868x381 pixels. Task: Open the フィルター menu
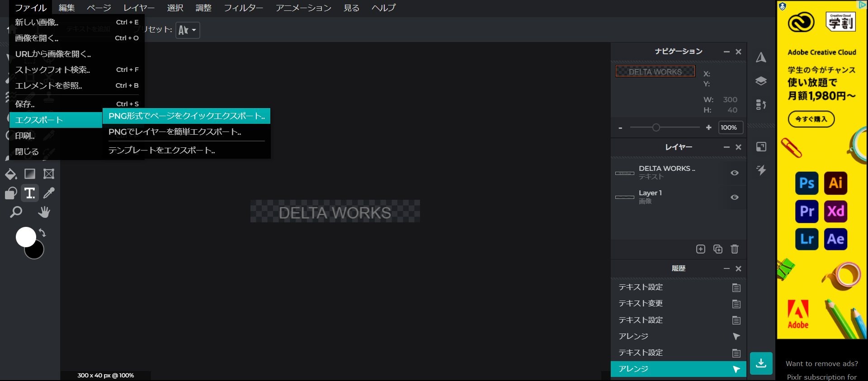(x=243, y=8)
